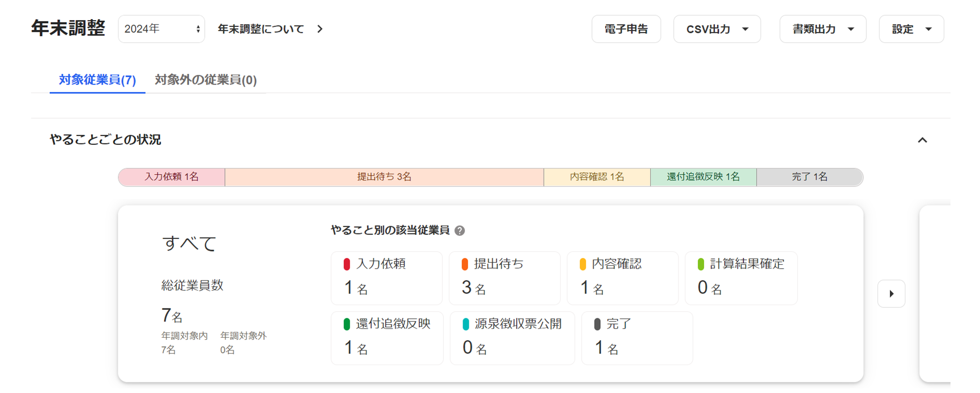Collapse the やることごとの状況 section
The height and width of the screenshot is (393, 980).
[x=922, y=140]
